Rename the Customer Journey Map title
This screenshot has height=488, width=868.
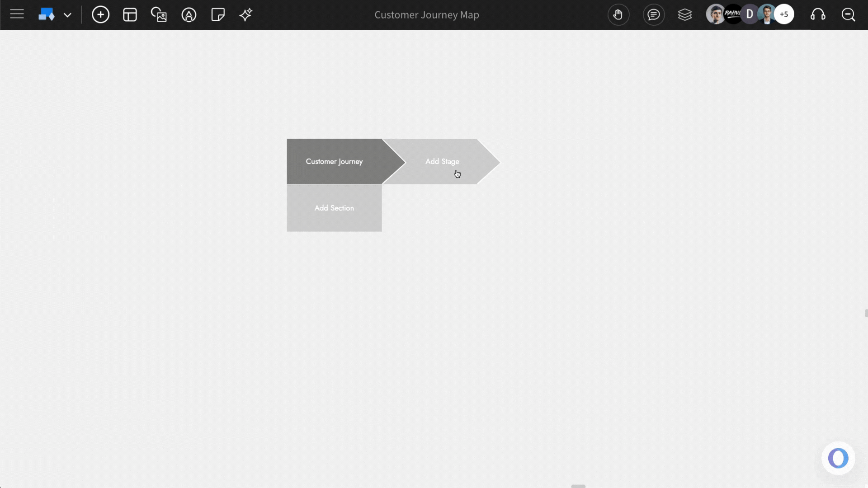(x=426, y=14)
